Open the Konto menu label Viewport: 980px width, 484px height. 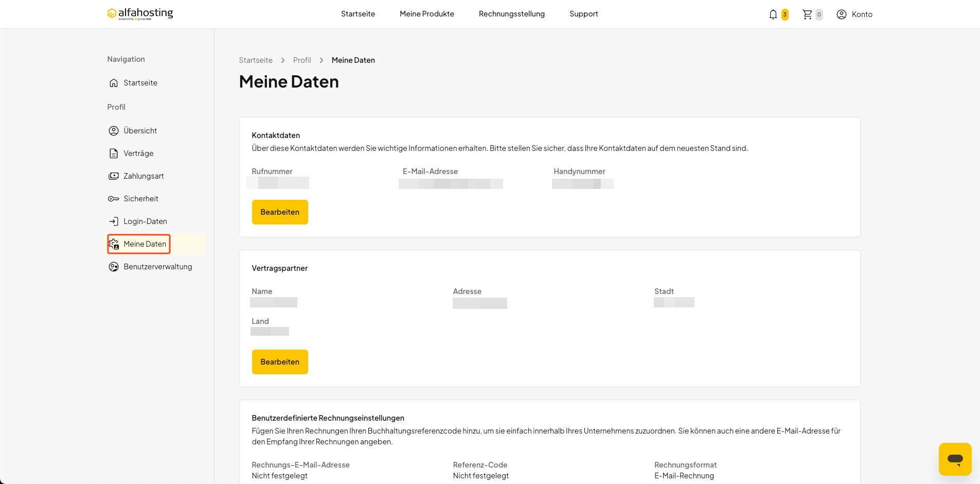pyautogui.click(x=862, y=14)
